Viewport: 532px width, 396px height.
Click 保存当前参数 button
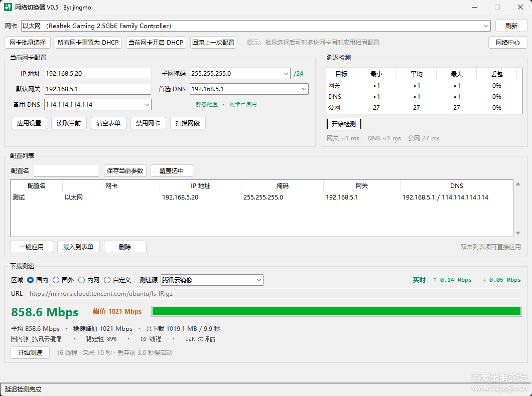[125, 171]
